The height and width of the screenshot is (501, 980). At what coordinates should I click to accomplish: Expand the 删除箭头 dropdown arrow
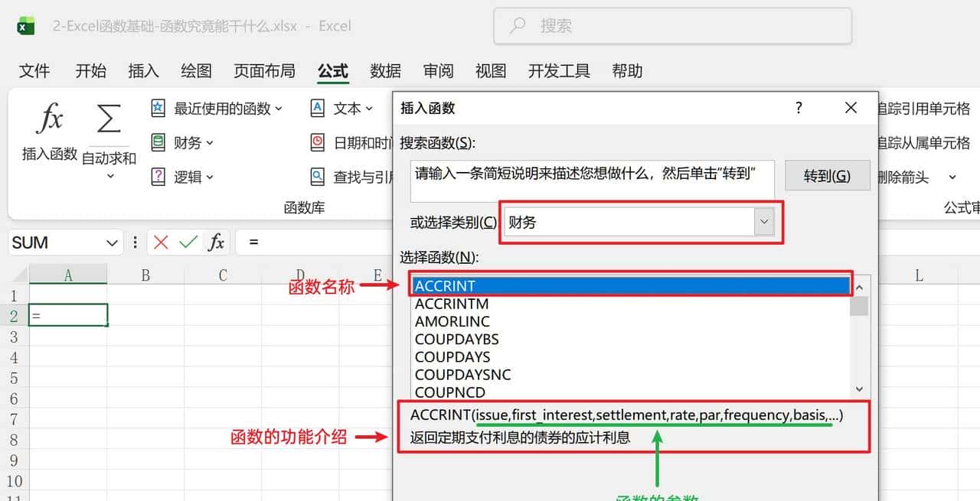point(952,177)
